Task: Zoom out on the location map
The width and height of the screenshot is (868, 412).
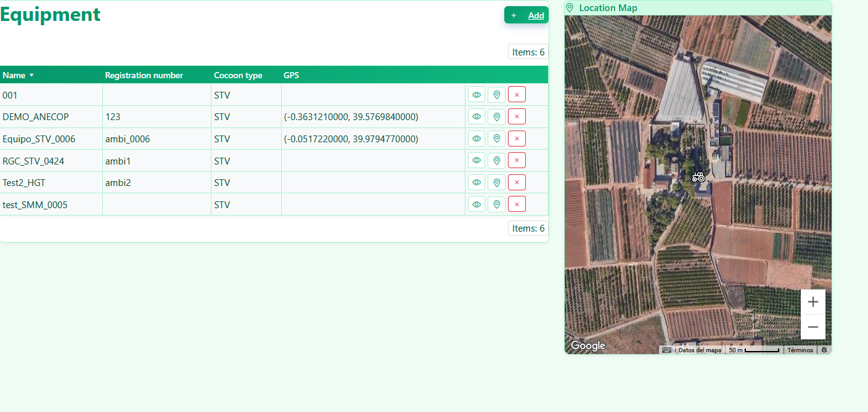Action: (813, 327)
